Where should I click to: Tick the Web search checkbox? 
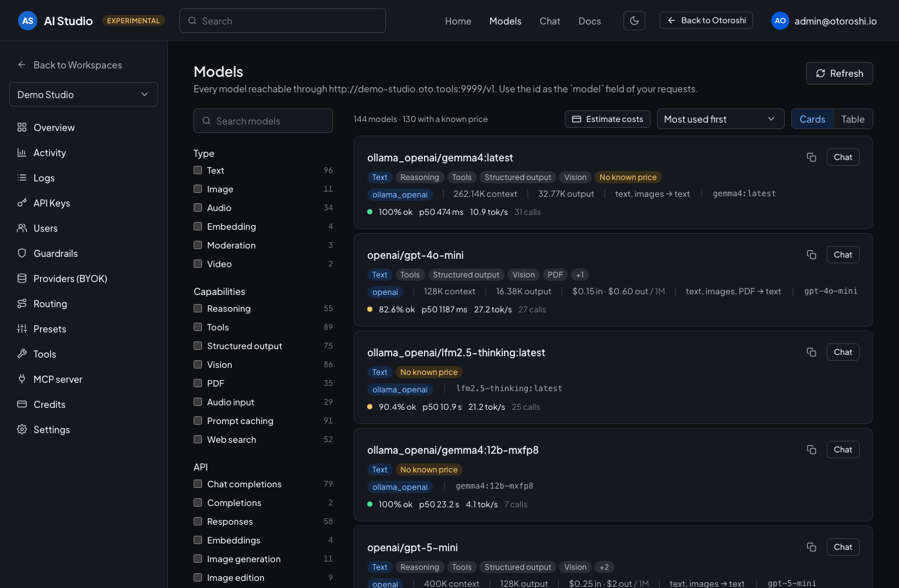pyautogui.click(x=198, y=440)
